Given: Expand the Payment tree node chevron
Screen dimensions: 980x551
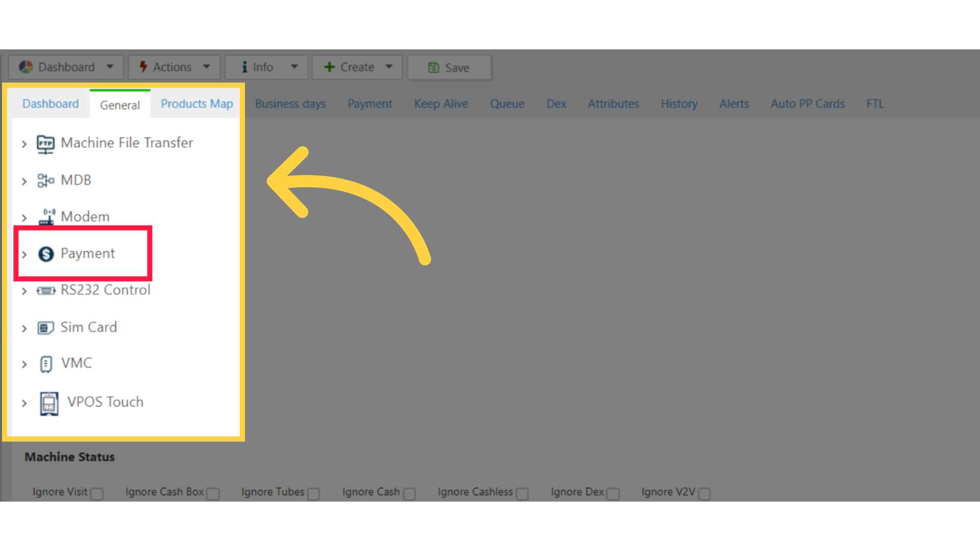Looking at the screenshot, I should [x=24, y=254].
